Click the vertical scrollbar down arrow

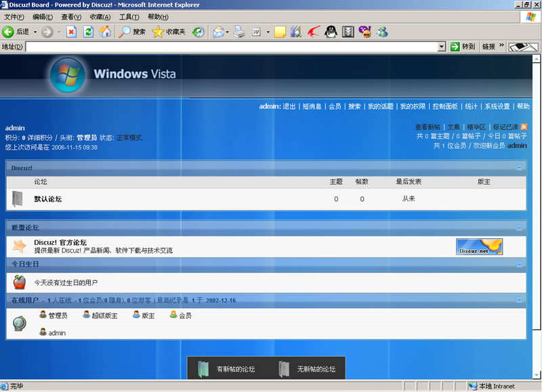click(537, 374)
